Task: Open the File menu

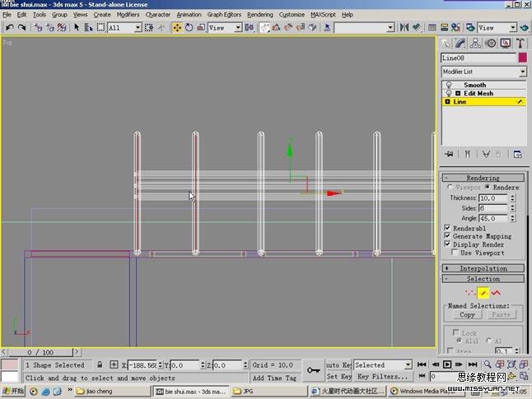Action: 7,15
